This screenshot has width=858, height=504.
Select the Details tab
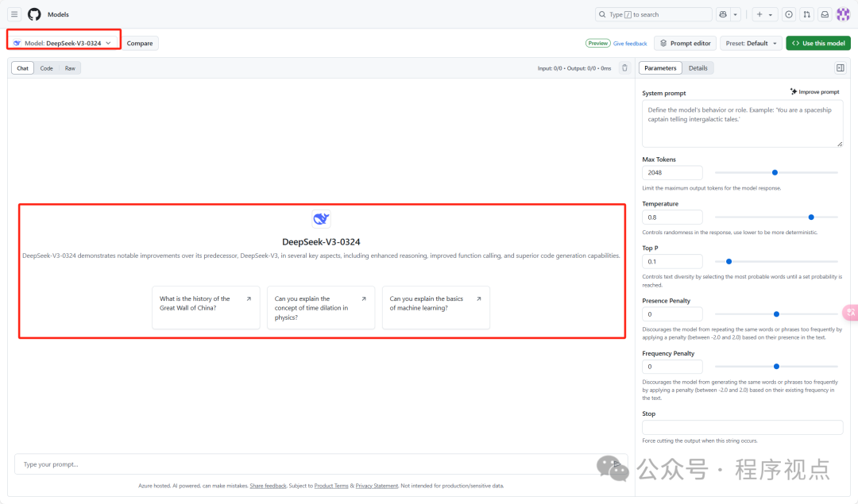[698, 68]
